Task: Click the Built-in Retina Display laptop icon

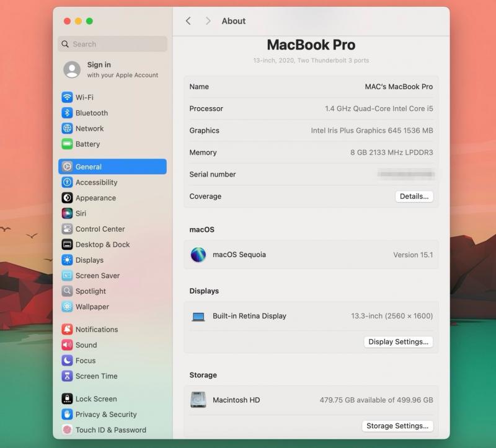Action: (x=198, y=316)
